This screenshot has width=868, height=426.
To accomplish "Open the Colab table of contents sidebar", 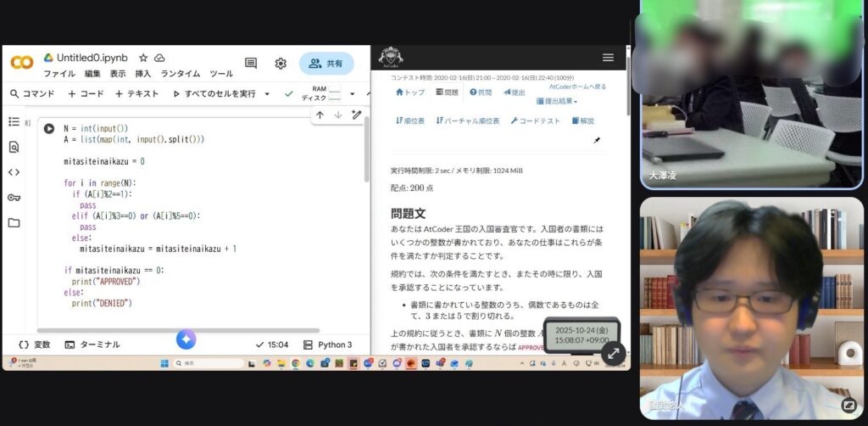I will pyautogui.click(x=14, y=121).
